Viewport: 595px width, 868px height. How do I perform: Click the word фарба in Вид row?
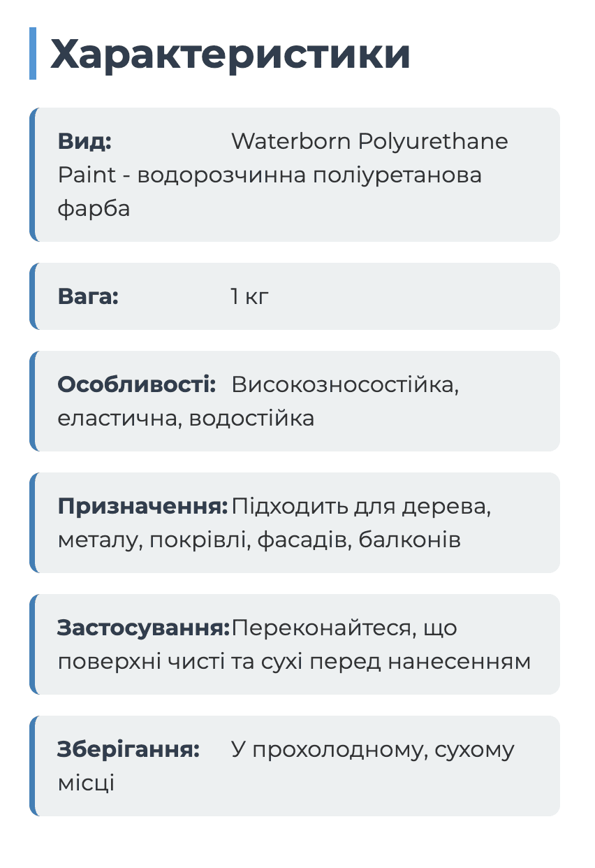coord(94,208)
